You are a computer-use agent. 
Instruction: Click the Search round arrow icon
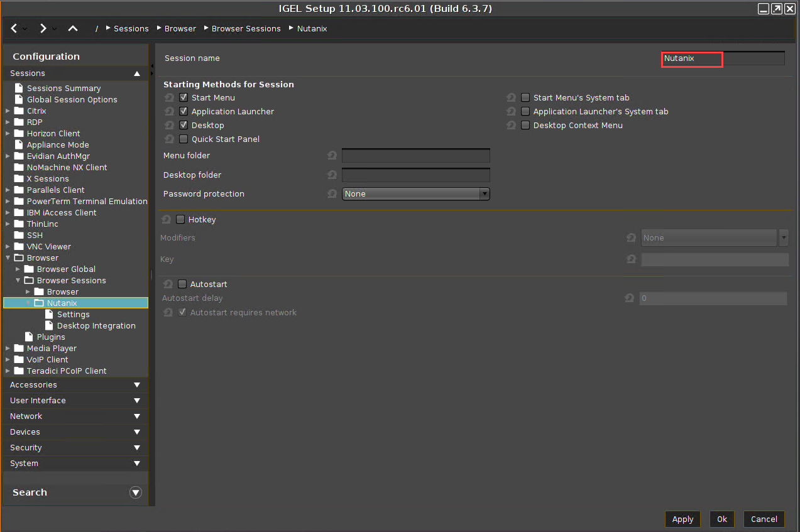[136, 492]
